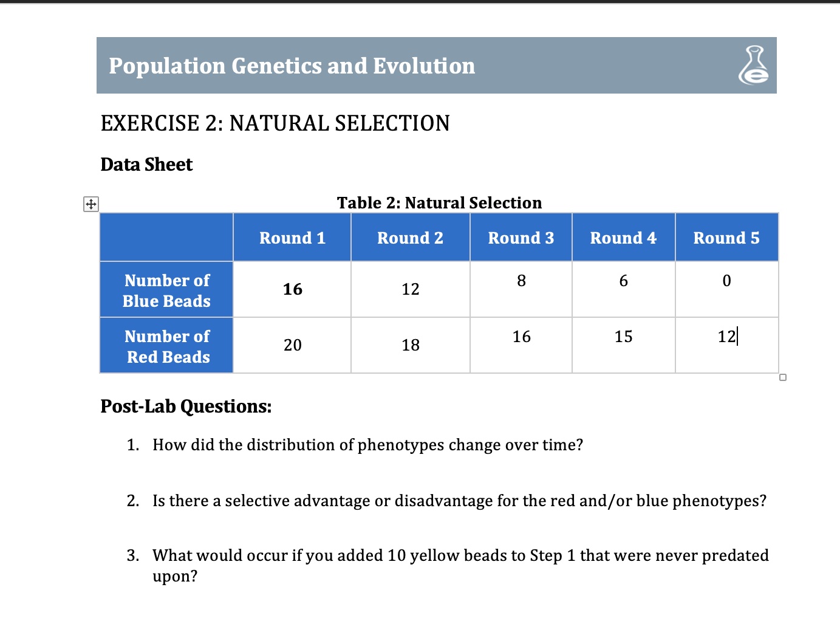Click the Round 1 column header cell

pyautogui.click(x=292, y=237)
